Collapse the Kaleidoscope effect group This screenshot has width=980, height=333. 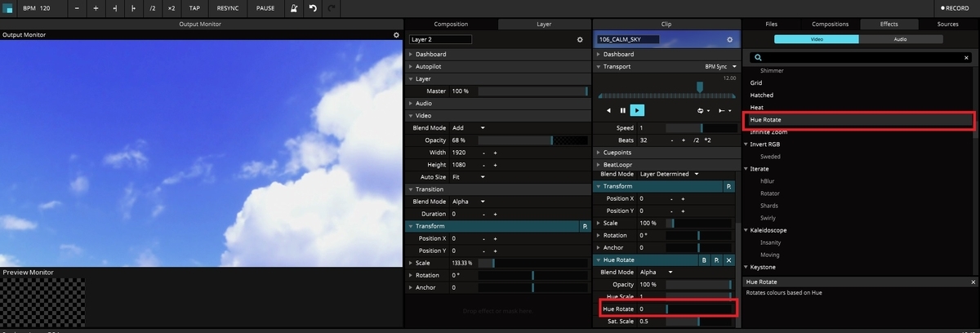coord(746,230)
